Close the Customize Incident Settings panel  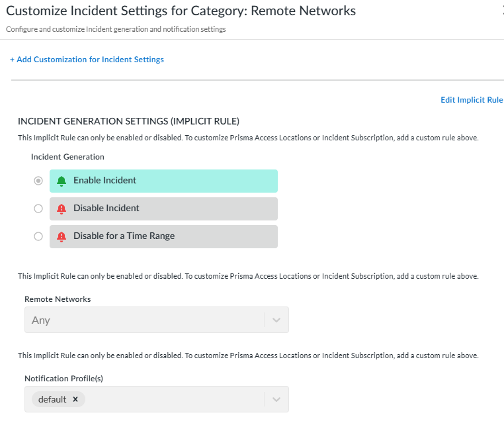tap(502, 11)
